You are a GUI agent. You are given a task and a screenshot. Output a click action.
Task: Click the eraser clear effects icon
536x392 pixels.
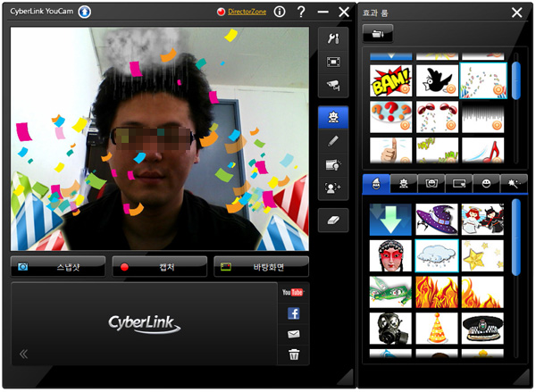[333, 220]
